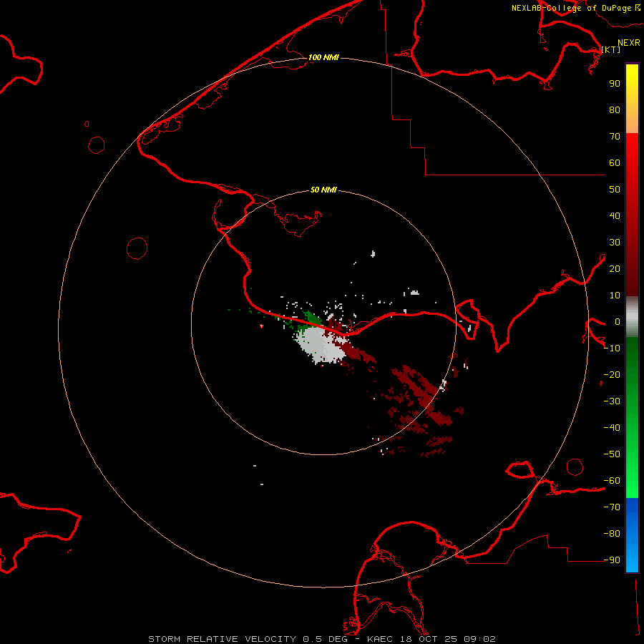Click the "-70" value on the velocity scale
This screenshot has width=644, height=644.
(612, 507)
